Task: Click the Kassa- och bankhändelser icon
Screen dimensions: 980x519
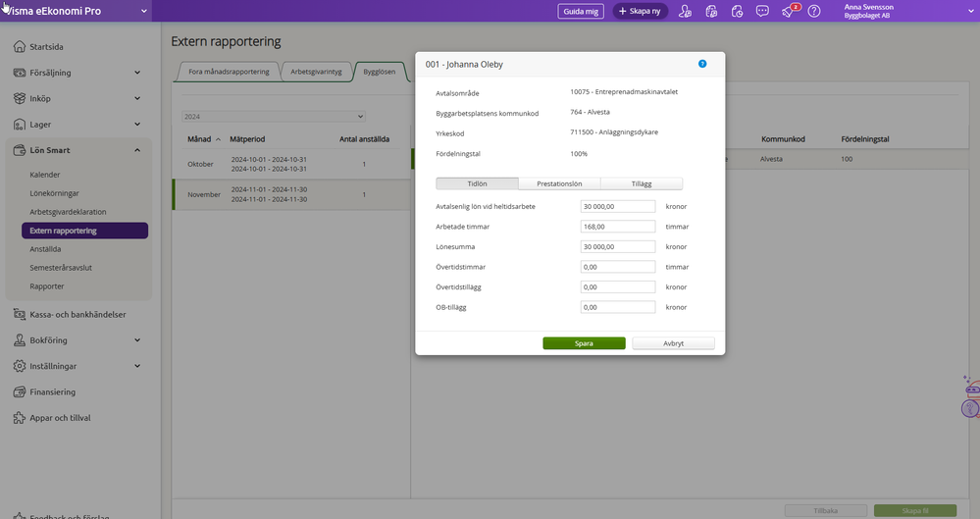Action: pos(19,314)
